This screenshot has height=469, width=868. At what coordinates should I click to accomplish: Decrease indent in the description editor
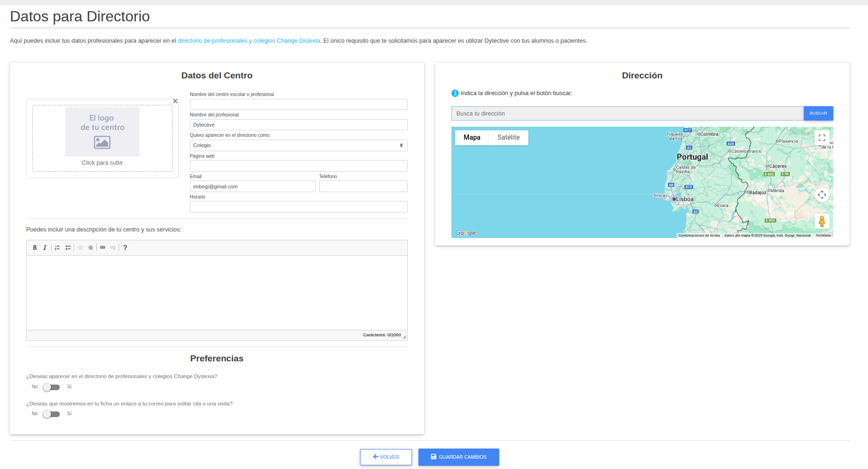pos(80,248)
